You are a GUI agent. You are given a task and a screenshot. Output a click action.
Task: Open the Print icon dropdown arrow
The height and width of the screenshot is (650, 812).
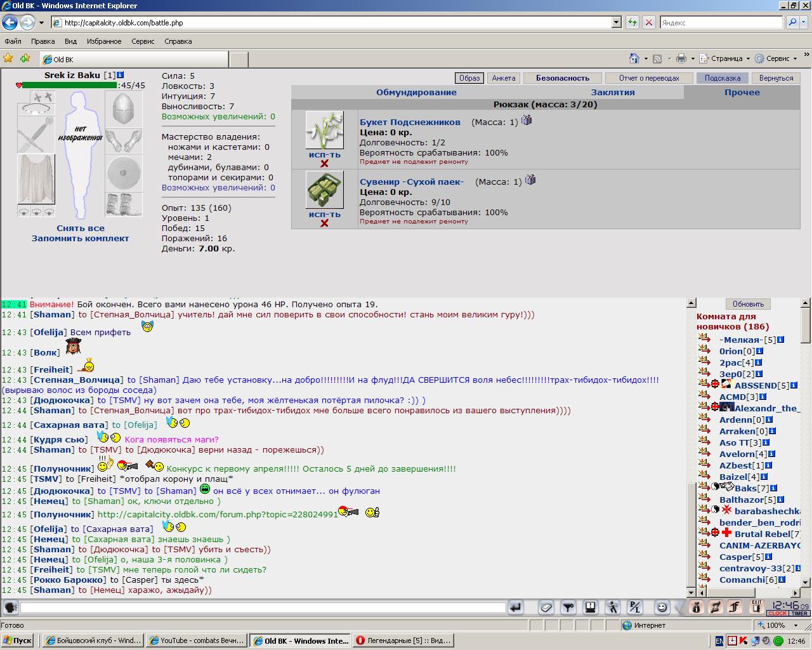coord(693,58)
